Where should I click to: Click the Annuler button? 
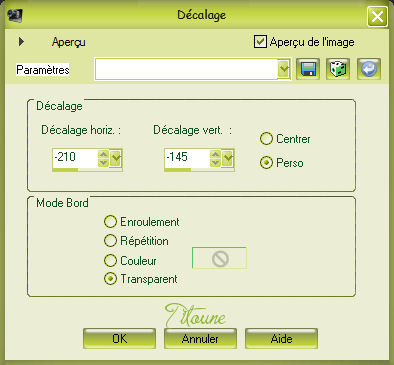click(x=200, y=339)
